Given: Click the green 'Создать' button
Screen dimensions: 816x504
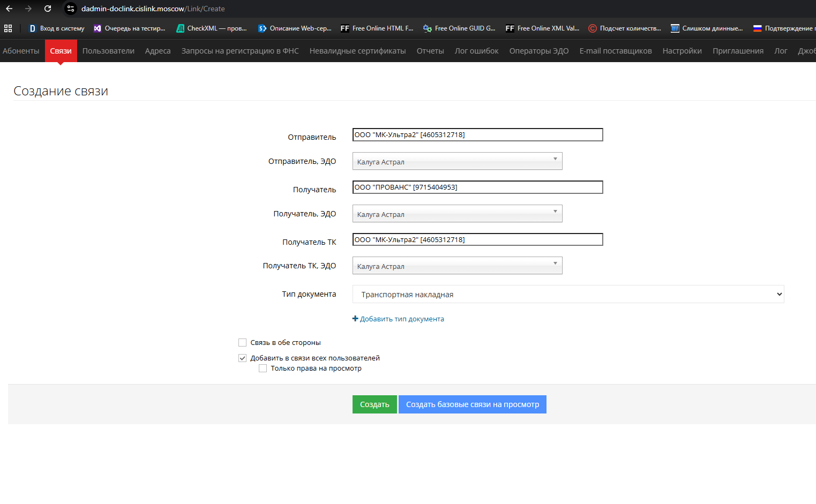Looking at the screenshot, I should point(375,404).
